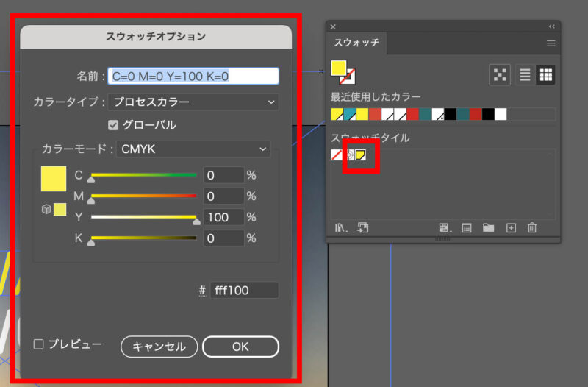The height and width of the screenshot is (387, 588).
Task: Open the Swatches panel hamburger menu
Action: click(x=551, y=43)
